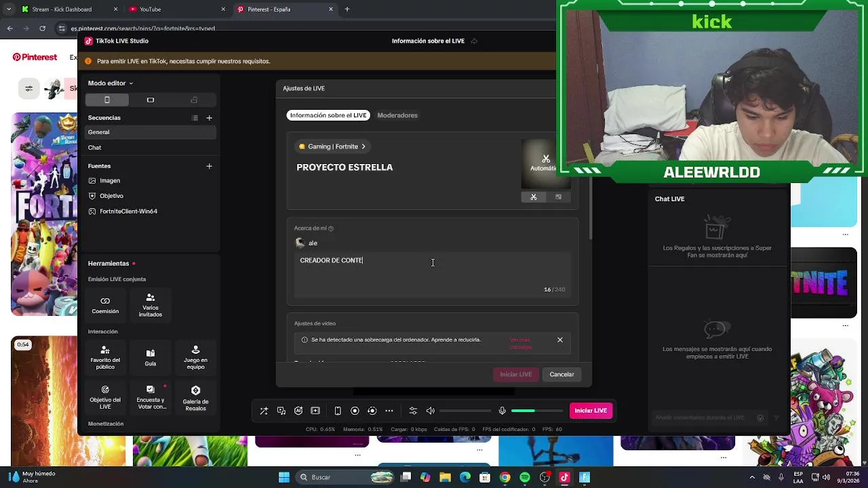Screen dimensions: 868x488
Task: Click the Acerca de mí text field
Action: coord(433,274)
